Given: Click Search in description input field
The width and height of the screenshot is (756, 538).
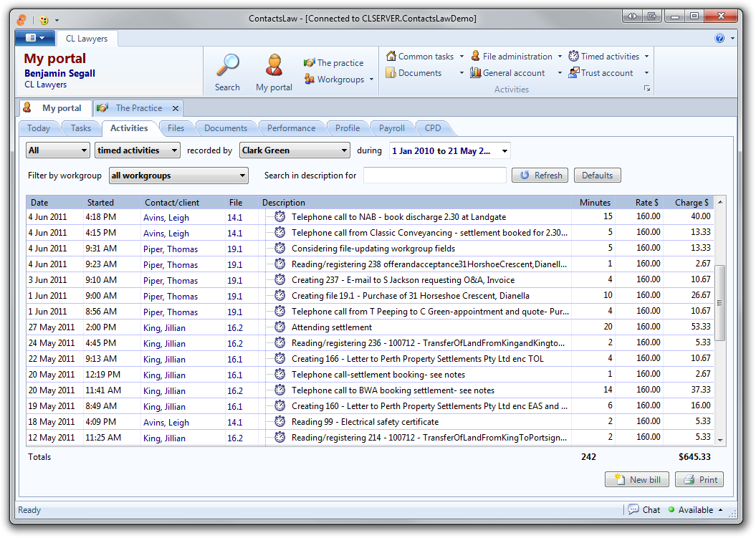Looking at the screenshot, I should 434,176.
